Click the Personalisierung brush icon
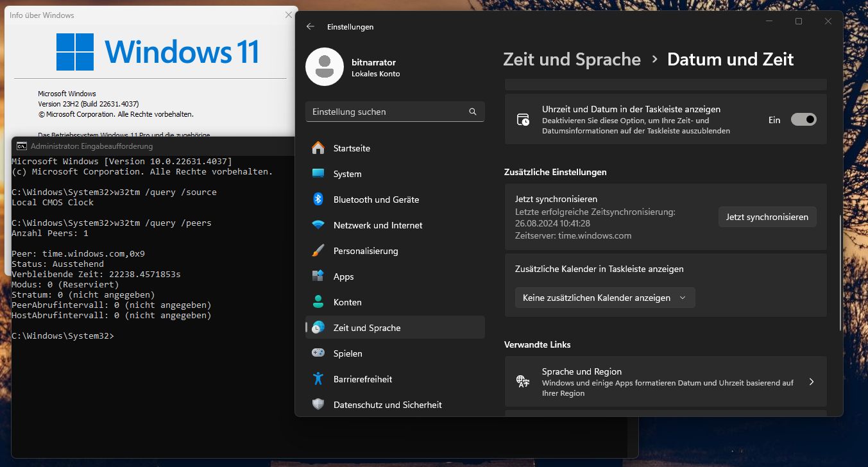The width and height of the screenshot is (868, 467). point(318,251)
